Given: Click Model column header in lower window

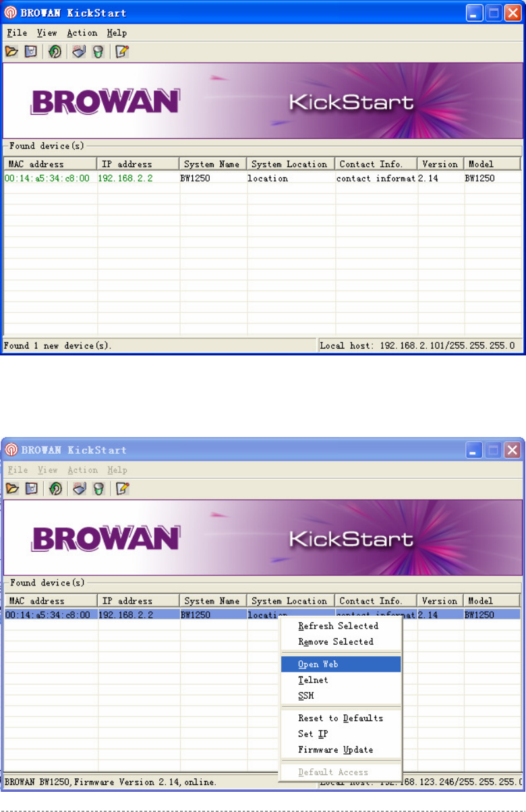Looking at the screenshot, I should 492,601.
